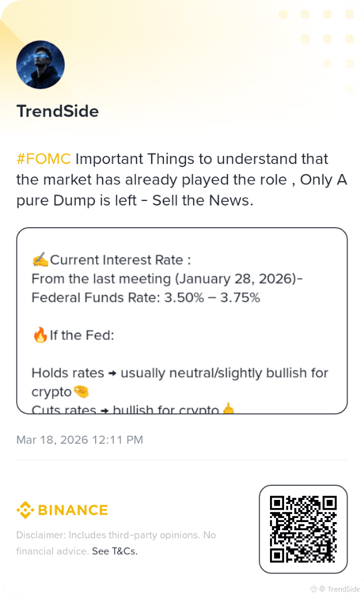Select the QR code

pyautogui.click(x=303, y=529)
